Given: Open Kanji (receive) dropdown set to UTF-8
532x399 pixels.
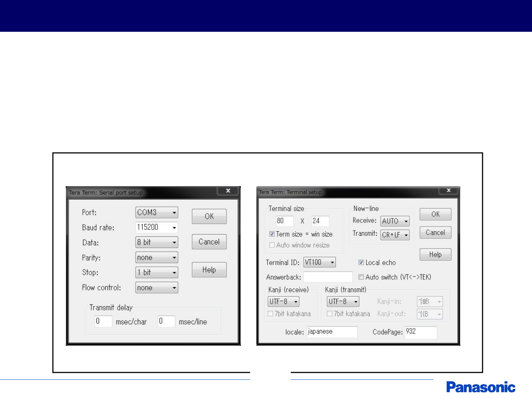Looking at the screenshot, I should point(283,301).
